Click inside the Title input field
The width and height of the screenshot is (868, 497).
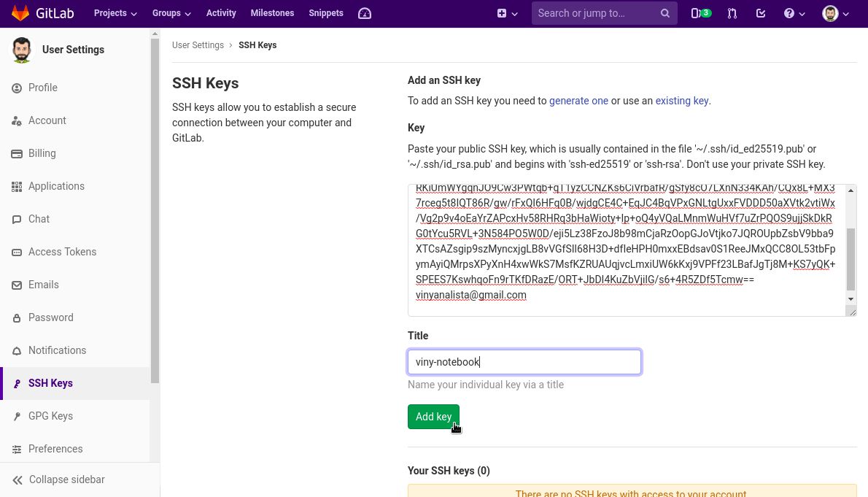tap(524, 362)
